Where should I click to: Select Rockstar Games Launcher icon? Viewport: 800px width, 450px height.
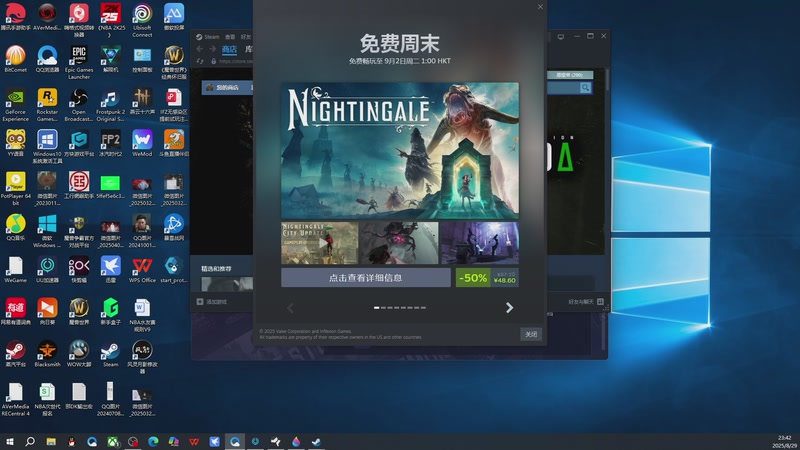coord(47,105)
